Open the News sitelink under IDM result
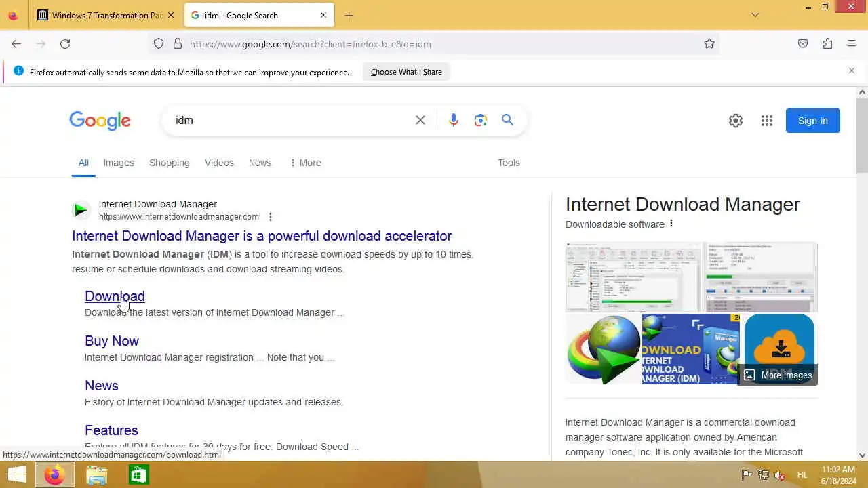The image size is (868, 488). (102, 386)
